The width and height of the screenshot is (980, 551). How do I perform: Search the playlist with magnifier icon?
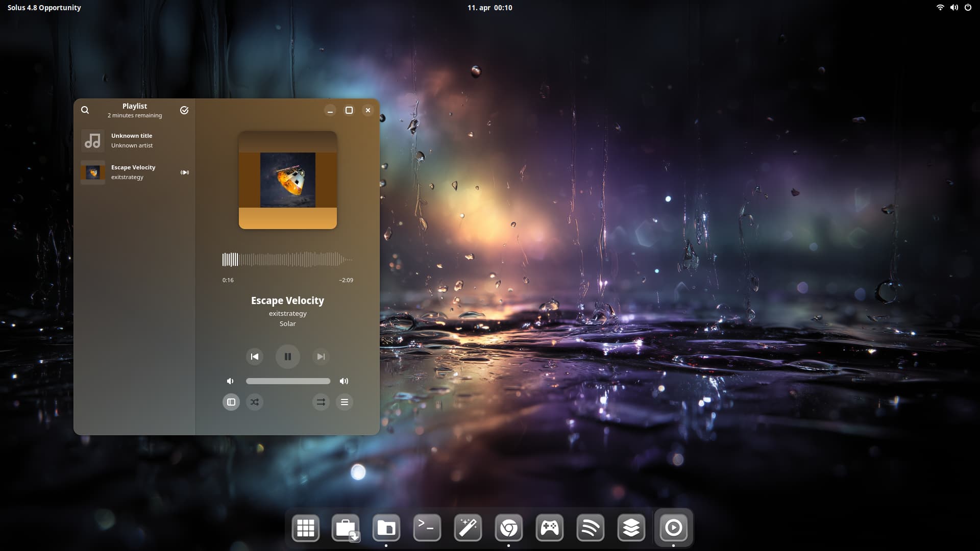pos(85,110)
